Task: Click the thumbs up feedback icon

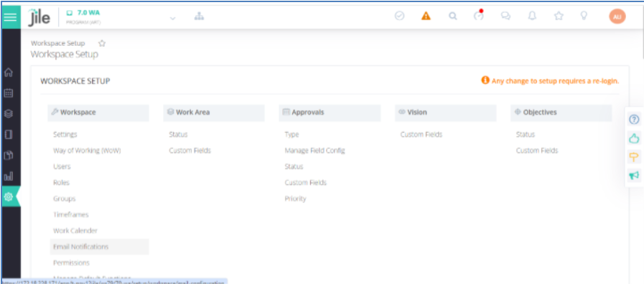Action: coord(634,138)
